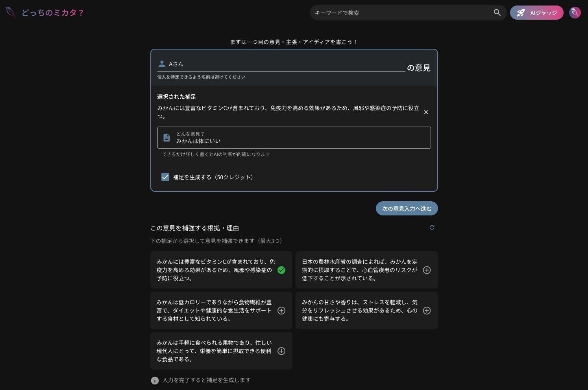Add the convenient nutrition supplement via plus icon
Viewport: 588px width, 390px height.
(281, 351)
